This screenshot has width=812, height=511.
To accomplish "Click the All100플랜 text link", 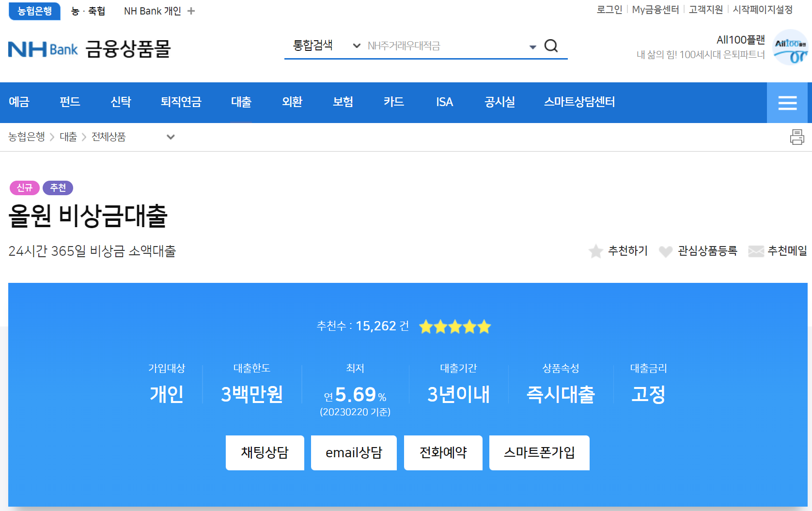I will coord(741,40).
